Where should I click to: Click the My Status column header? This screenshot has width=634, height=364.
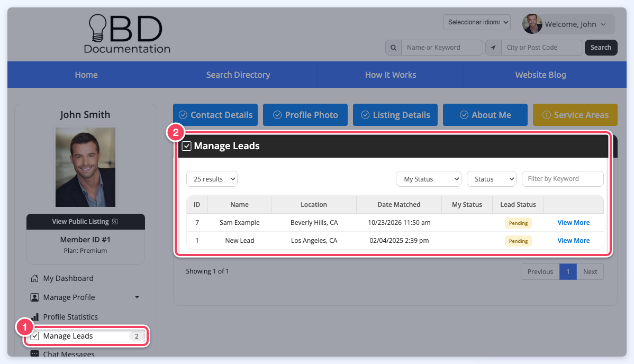pyautogui.click(x=467, y=205)
